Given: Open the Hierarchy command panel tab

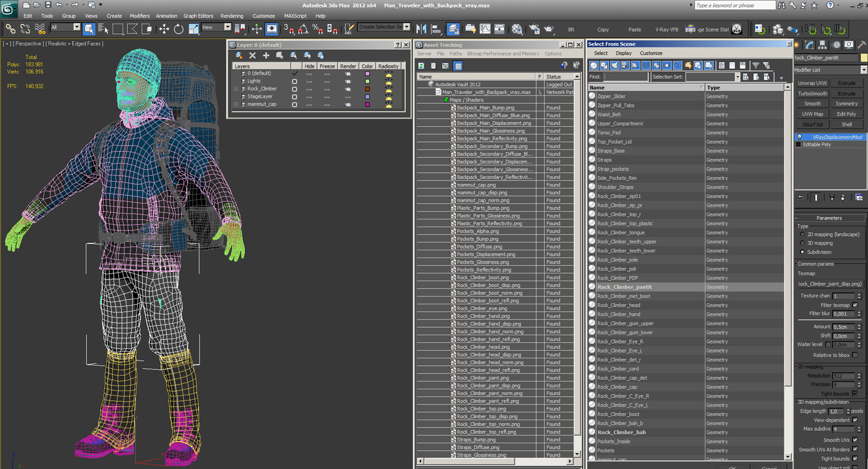Looking at the screenshot, I should (823, 45).
